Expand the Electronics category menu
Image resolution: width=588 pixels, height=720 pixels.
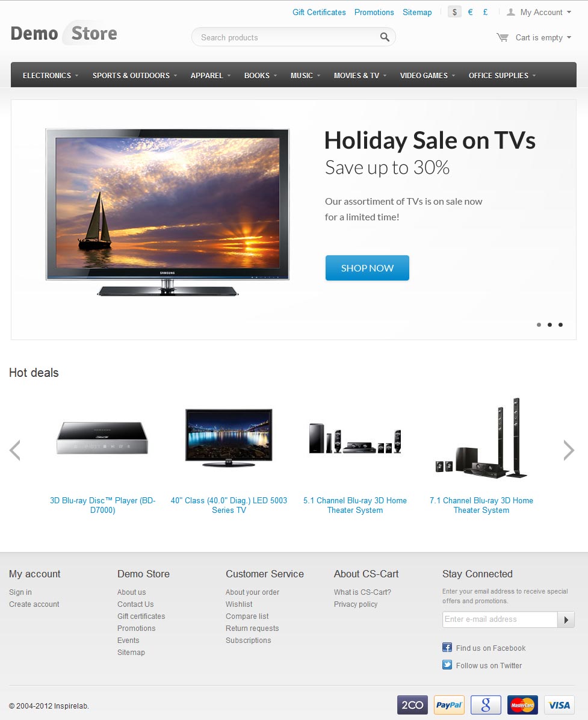51,75
